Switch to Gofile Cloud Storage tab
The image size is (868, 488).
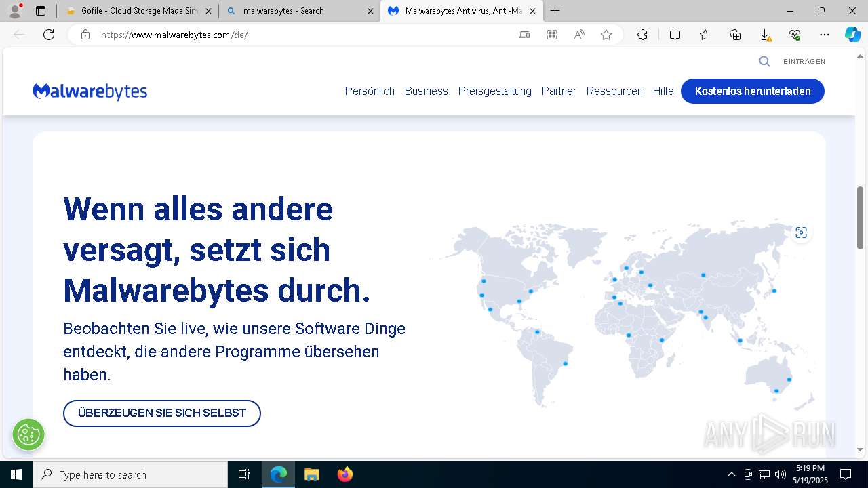[138, 11]
